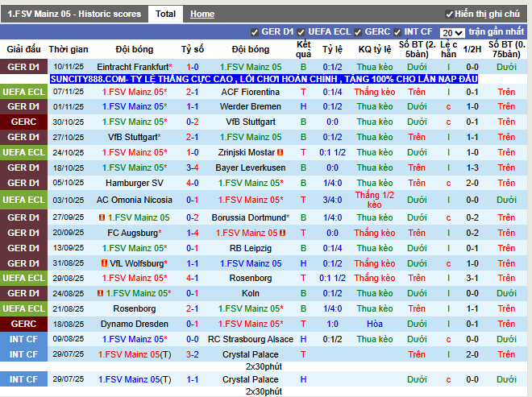
Task: Click the 3-4 score against Bayer Leverkusen
Action: [193, 167]
